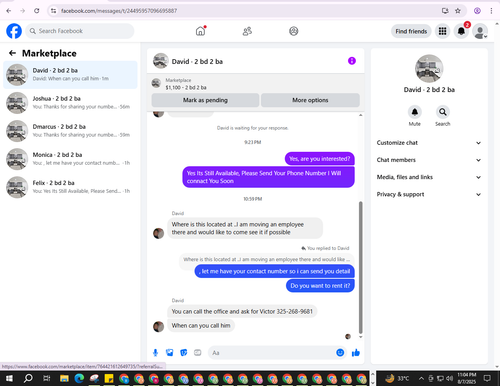The width and height of the screenshot is (500, 386).
Task: Click the chat scroll up arrow
Action: (x=360, y=115)
